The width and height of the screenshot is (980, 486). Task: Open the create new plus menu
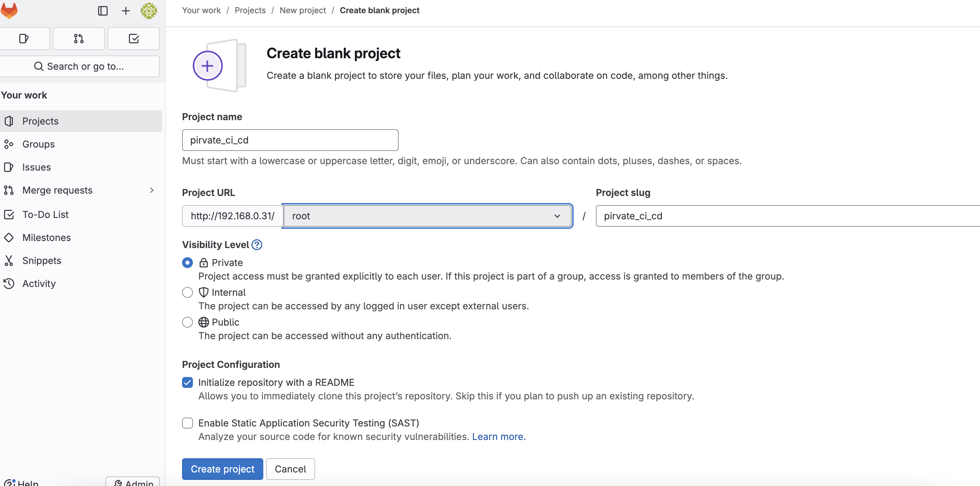click(126, 10)
